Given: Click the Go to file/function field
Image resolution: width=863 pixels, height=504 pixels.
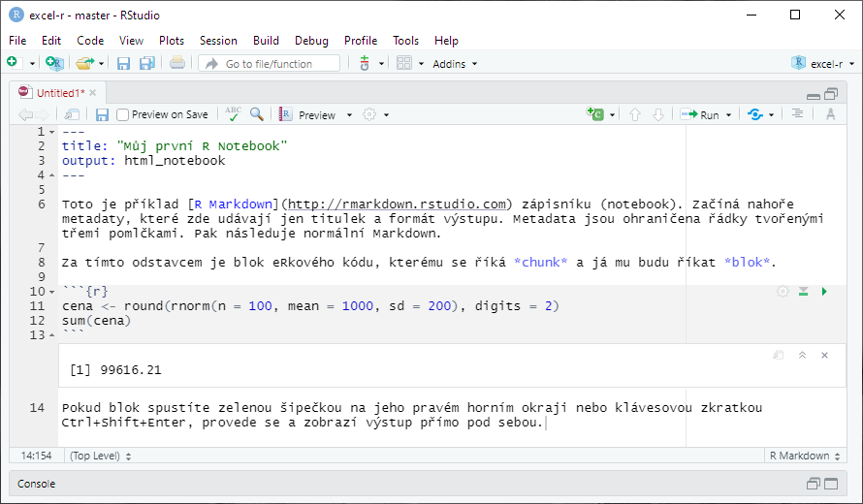Looking at the screenshot, I should tap(270, 64).
